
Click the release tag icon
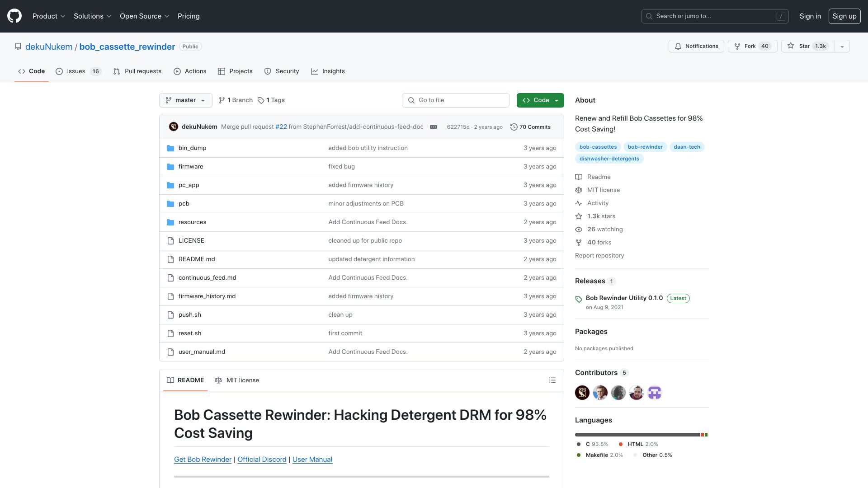pyautogui.click(x=579, y=299)
